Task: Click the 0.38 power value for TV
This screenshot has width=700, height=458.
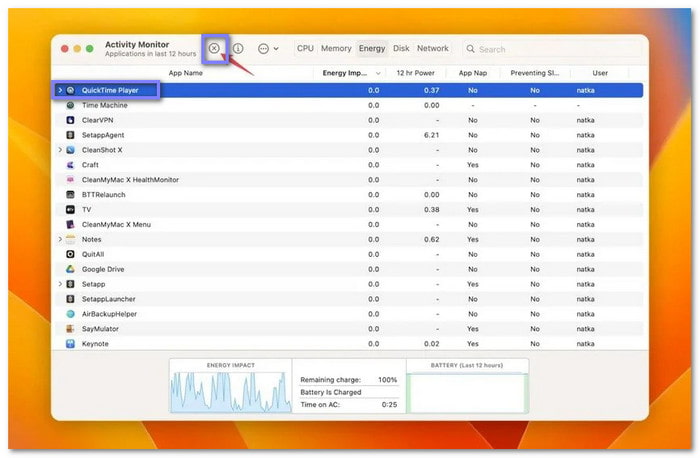Action: click(x=432, y=209)
